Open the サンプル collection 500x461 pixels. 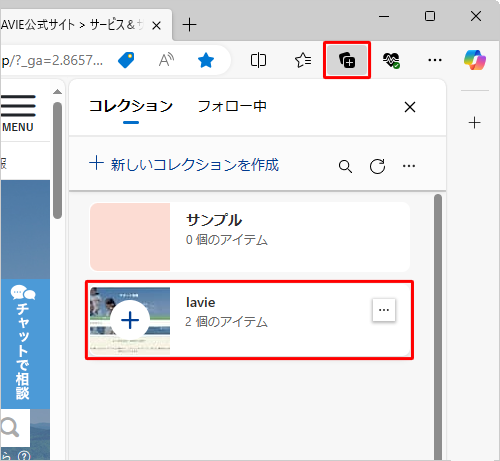(250, 237)
